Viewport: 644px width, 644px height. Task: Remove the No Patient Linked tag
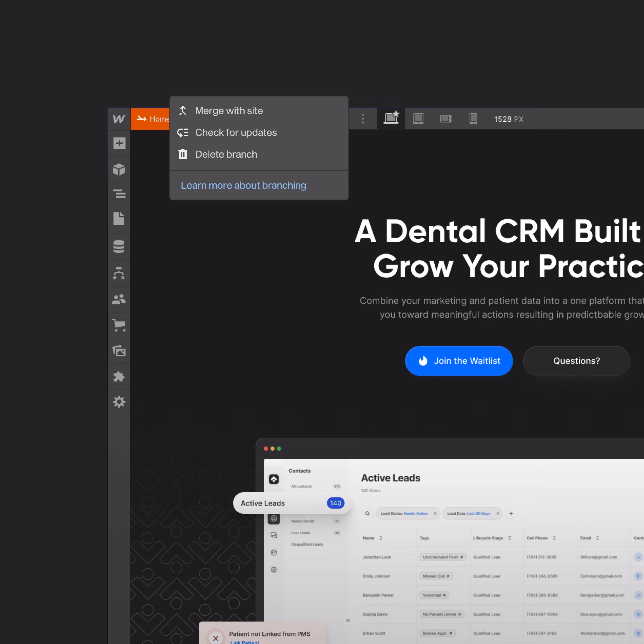(460, 614)
